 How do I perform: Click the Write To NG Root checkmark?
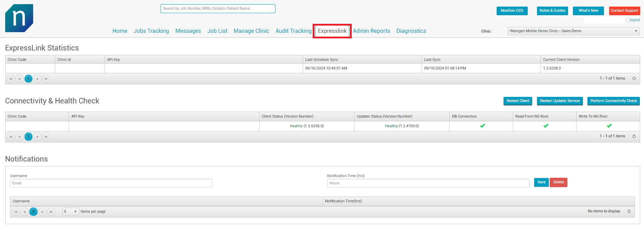pos(609,126)
